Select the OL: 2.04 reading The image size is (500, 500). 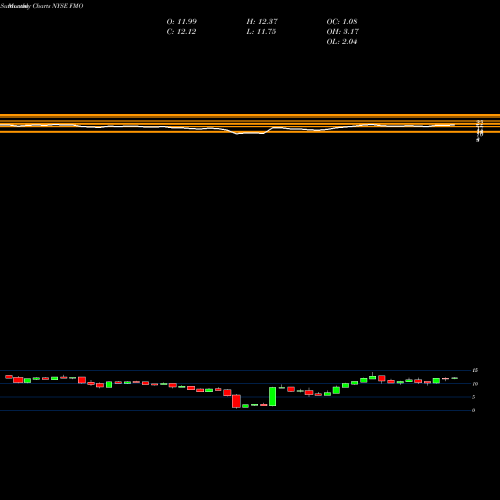[342, 42]
